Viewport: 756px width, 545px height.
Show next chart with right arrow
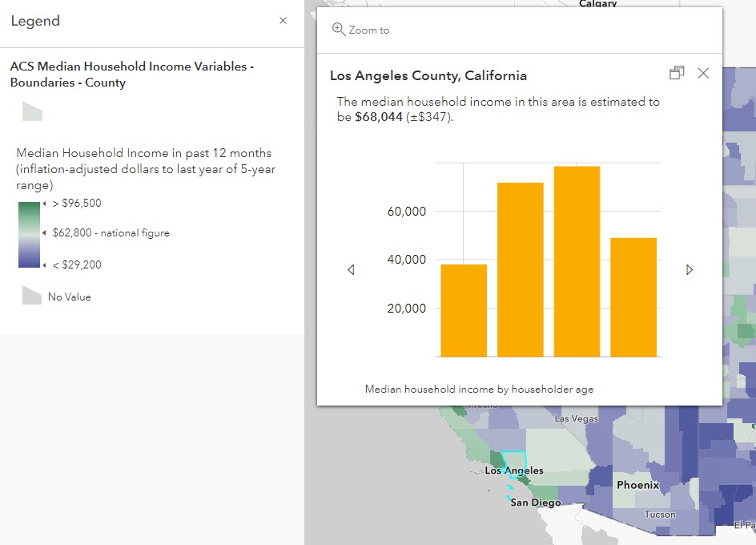click(690, 270)
